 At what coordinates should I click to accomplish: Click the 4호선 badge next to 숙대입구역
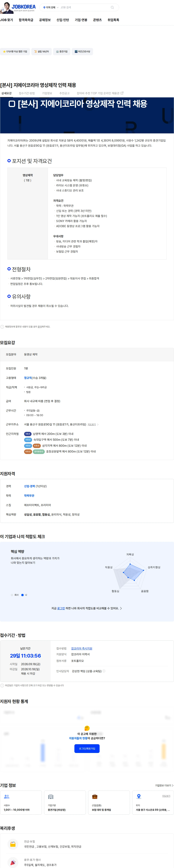pyautogui.click(x=28, y=439)
